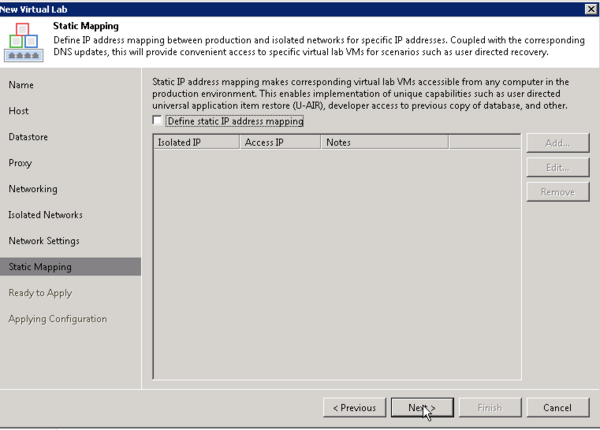
Task: Open the Datastore wizard step
Action: 28,137
